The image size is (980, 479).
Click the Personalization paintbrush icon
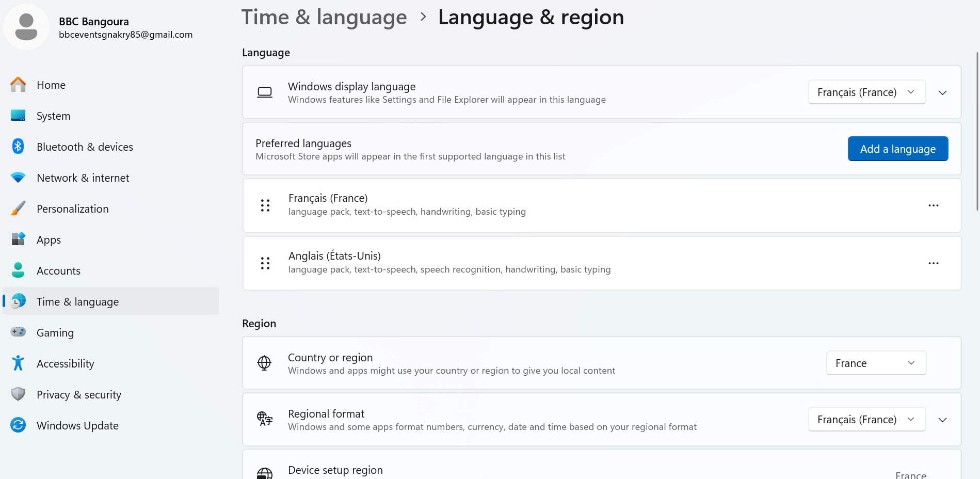pos(18,209)
